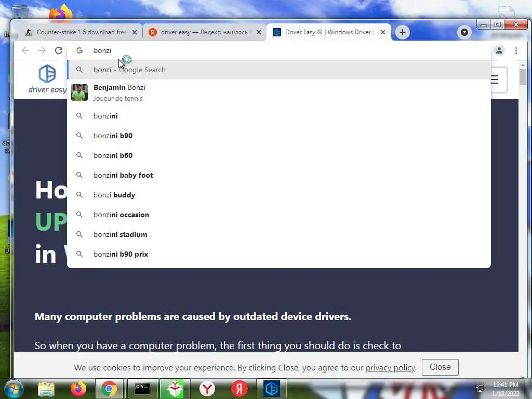Open the command prompt taskbar icon
Screen dimensions: 532x399
click(x=142, y=389)
